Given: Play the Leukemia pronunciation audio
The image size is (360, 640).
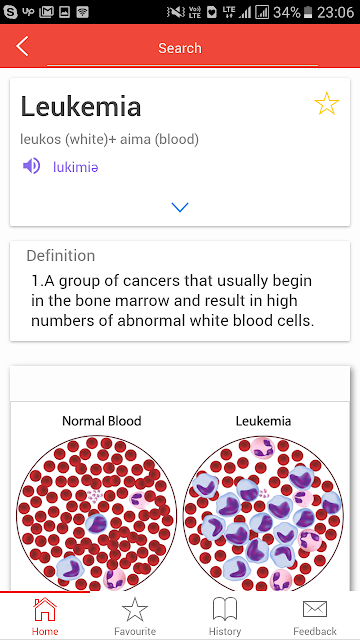Looking at the screenshot, I should pyautogui.click(x=31, y=166).
